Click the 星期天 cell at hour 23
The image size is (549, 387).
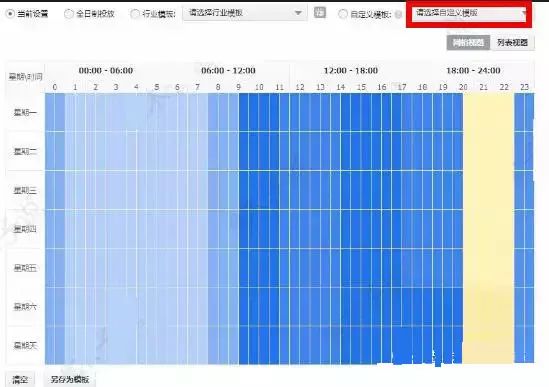[524, 345]
